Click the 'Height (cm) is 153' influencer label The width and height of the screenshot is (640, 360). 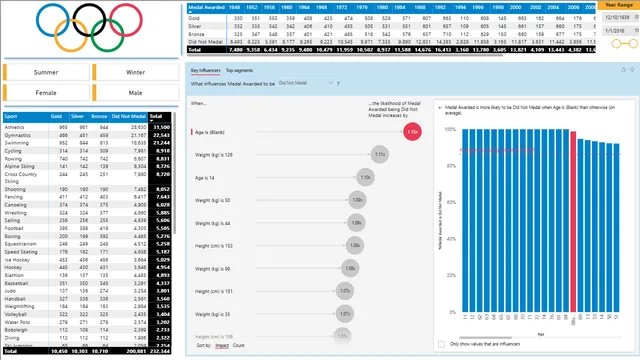pyautogui.click(x=214, y=246)
